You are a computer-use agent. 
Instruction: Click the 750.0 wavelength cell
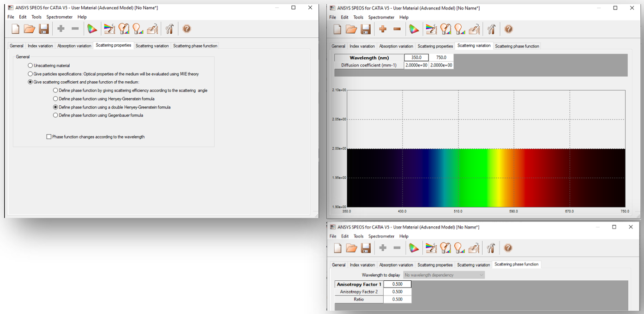click(x=441, y=58)
